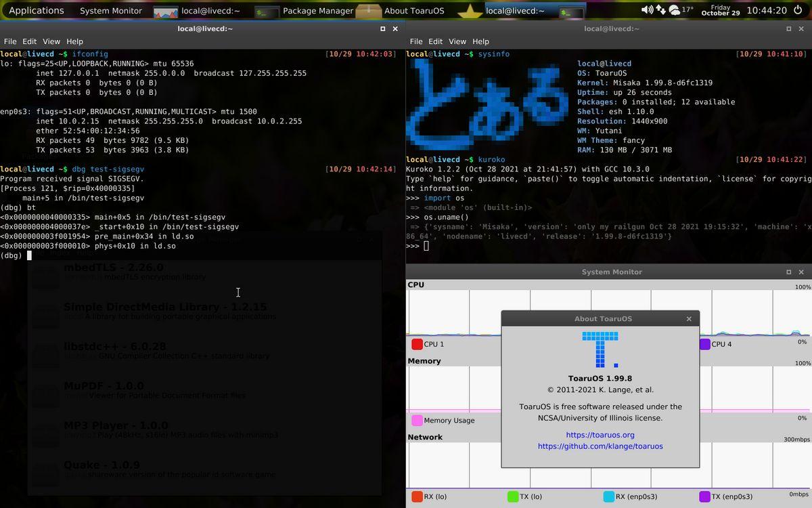812x508 pixels.
Task: Open the https://toaruos.org link
Action: tap(600, 435)
